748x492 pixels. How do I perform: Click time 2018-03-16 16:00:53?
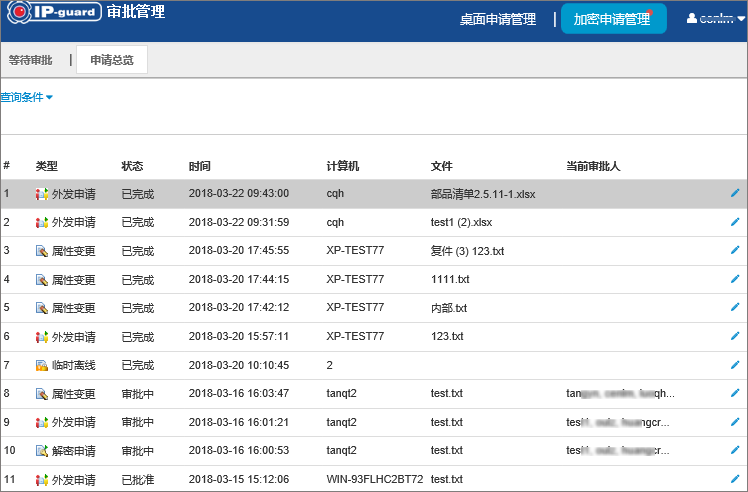pyautogui.click(x=239, y=450)
